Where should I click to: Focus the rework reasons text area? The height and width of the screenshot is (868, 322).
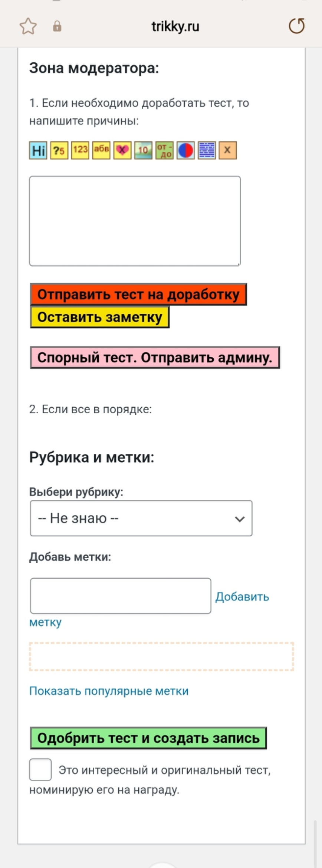click(135, 221)
